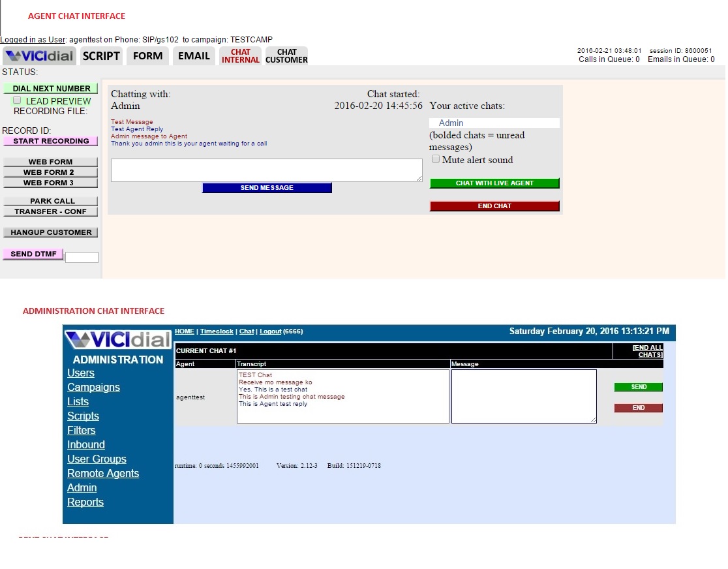
Task: Logout from the administration interface
Action: (271, 331)
